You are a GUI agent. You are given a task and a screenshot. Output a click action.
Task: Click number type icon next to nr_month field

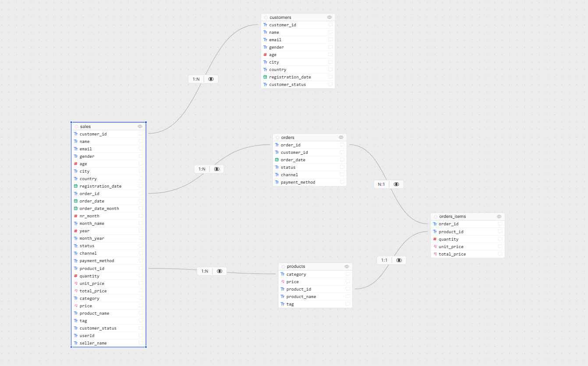tap(76, 216)
